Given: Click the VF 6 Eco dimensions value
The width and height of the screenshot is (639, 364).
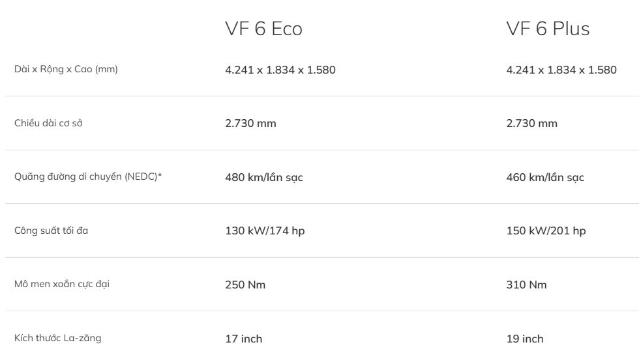Looking at the screenshot, I should [x=280, y=70].
